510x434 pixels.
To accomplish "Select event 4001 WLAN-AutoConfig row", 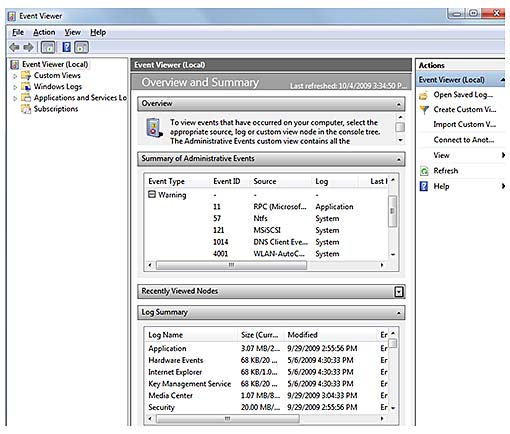I will coord(267,254).
